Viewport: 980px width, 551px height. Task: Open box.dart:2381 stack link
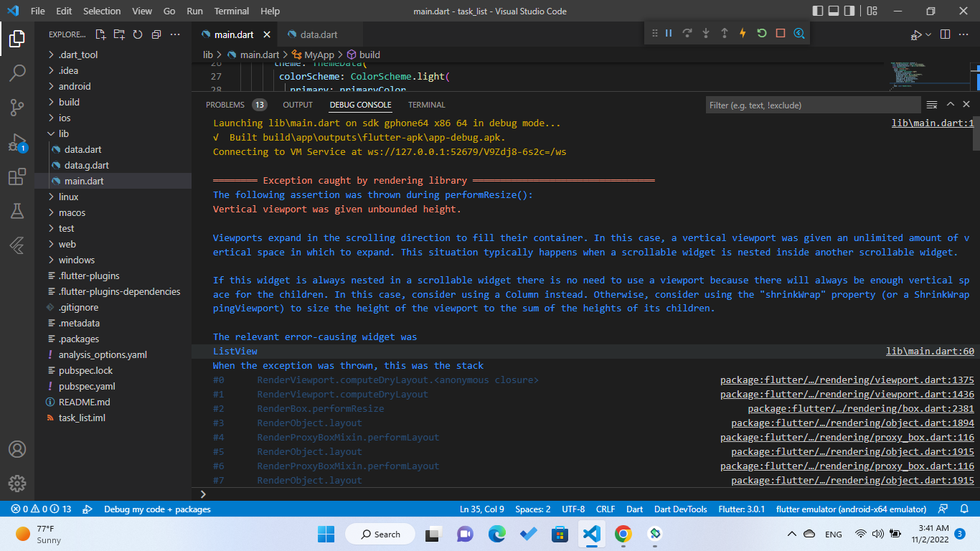tap(861, 409)
